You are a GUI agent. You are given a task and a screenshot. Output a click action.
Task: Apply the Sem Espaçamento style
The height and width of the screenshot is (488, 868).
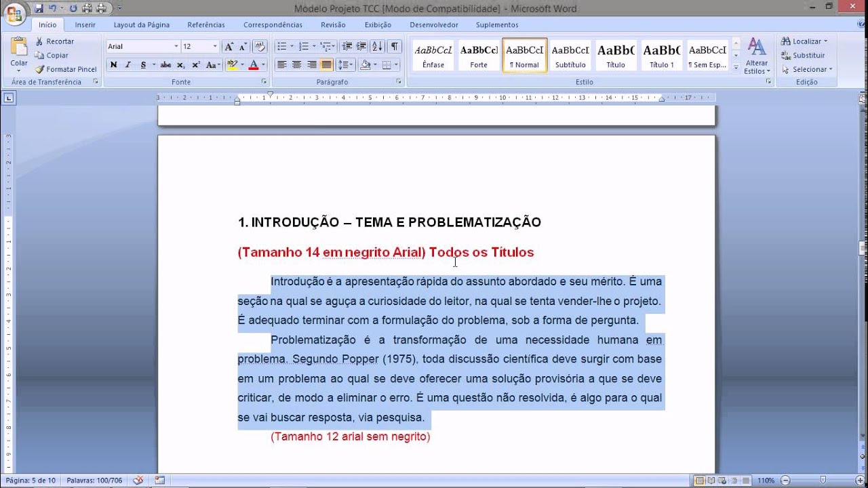(x=707, y=56)
